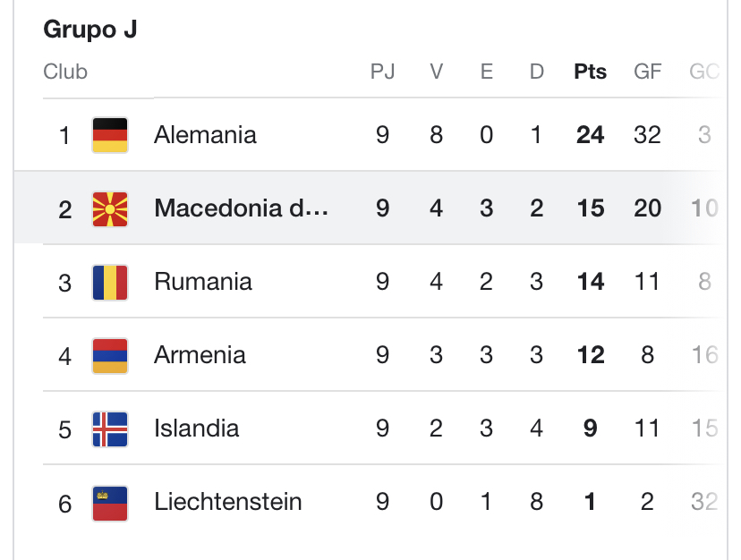Click the PJ column header
This screenshot has height=560, width=741.
[382, 72]
